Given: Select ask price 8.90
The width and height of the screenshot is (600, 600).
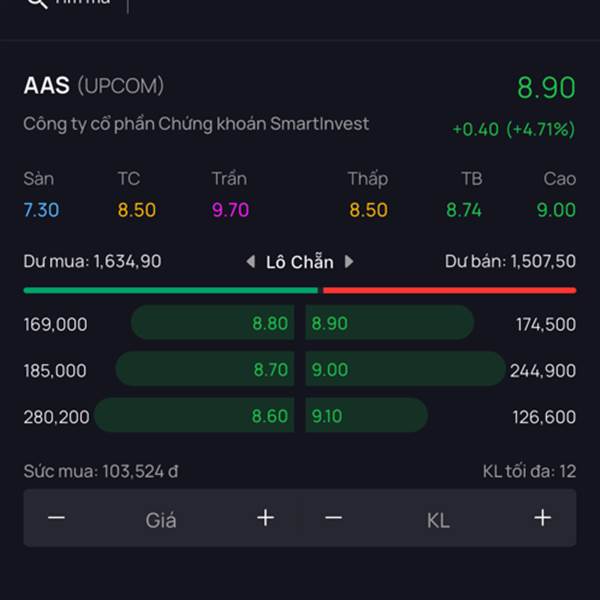Looking at the screenshot, I should pos(330,324).
